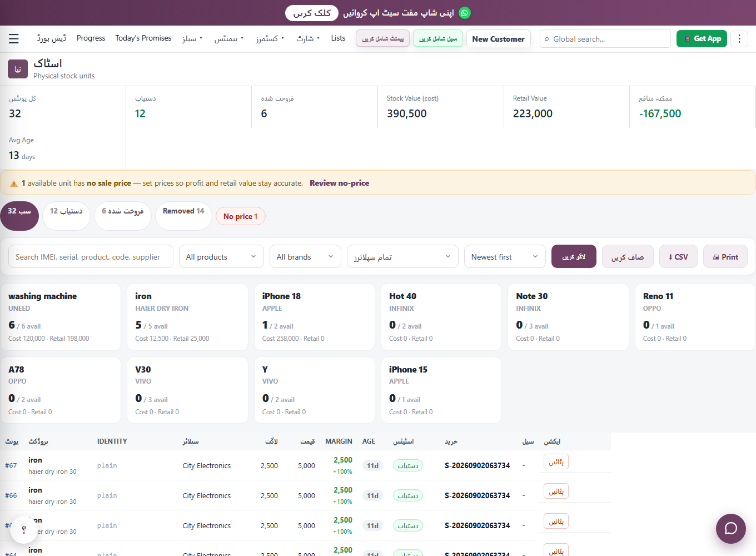Expand the سیلز menu dropdown
The image size is (756, 556).
click(192, 38)
